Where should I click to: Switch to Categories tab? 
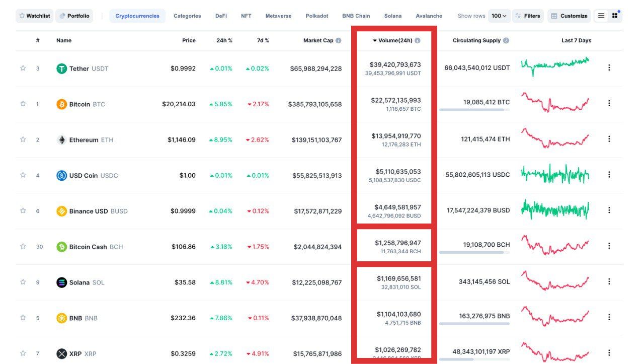187,16
